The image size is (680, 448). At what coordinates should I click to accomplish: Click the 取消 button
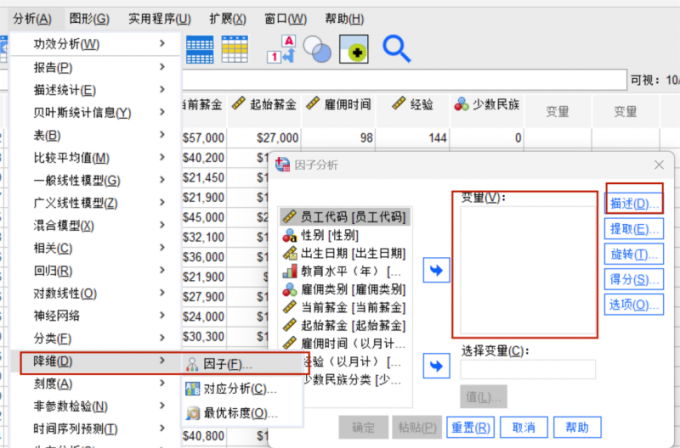tap(524, 428)
